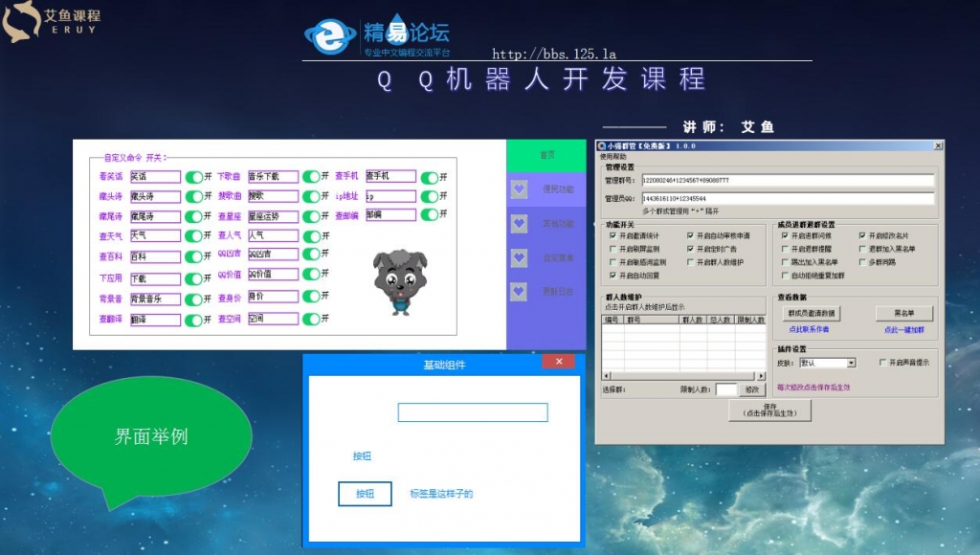Turn off the 查手机 switch
980x555 pixels.
tap(430, 177)
